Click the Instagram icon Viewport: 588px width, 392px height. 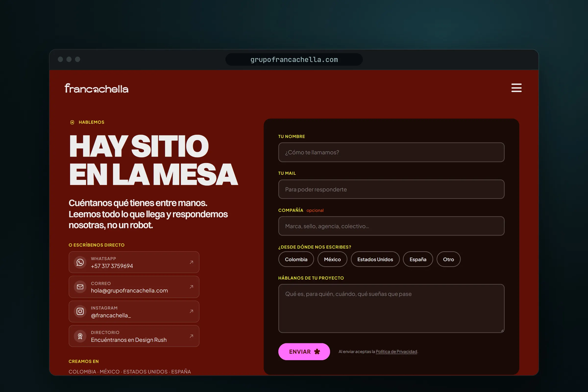click(x=80, y=311)
